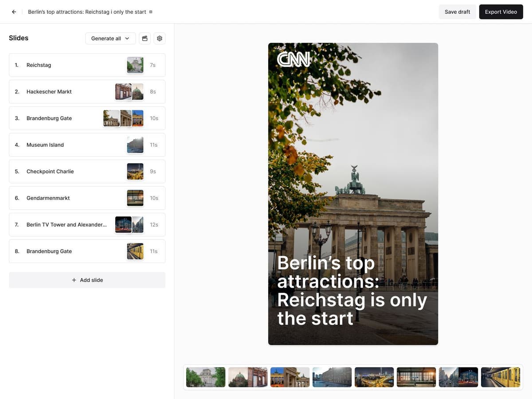Select slide 6 Gendarmenmarkt
This screenshot has width=532, height=399.
pyautogui.click(x=87, y=198)
